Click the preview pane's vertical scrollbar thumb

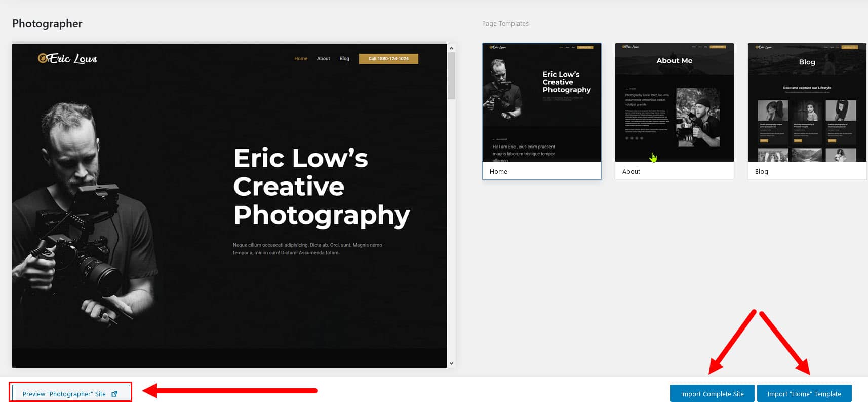click(x=451, y=76)
